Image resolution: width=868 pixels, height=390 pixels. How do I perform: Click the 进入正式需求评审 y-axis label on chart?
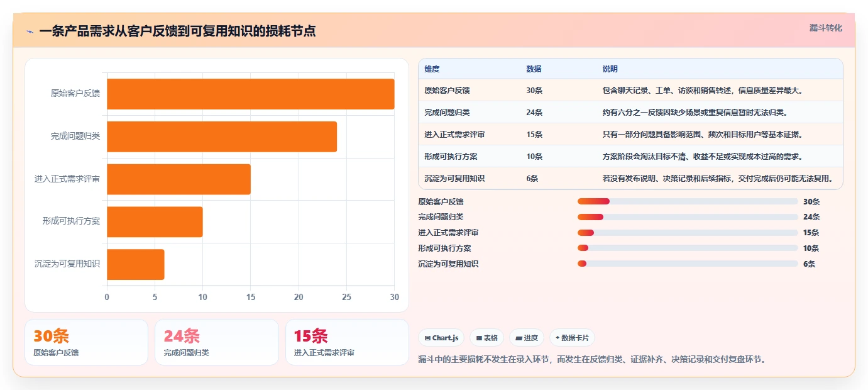pyautogui.click(x=67, y=179)
